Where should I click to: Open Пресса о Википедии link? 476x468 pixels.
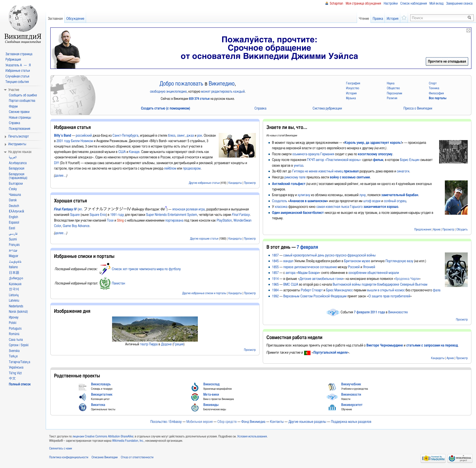[x=418, y=108]
